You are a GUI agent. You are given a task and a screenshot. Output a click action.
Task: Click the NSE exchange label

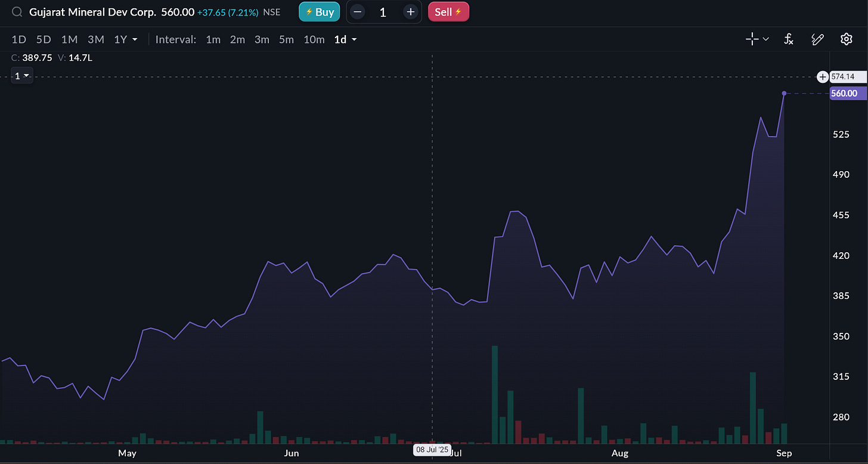click(x=272, y=12)
